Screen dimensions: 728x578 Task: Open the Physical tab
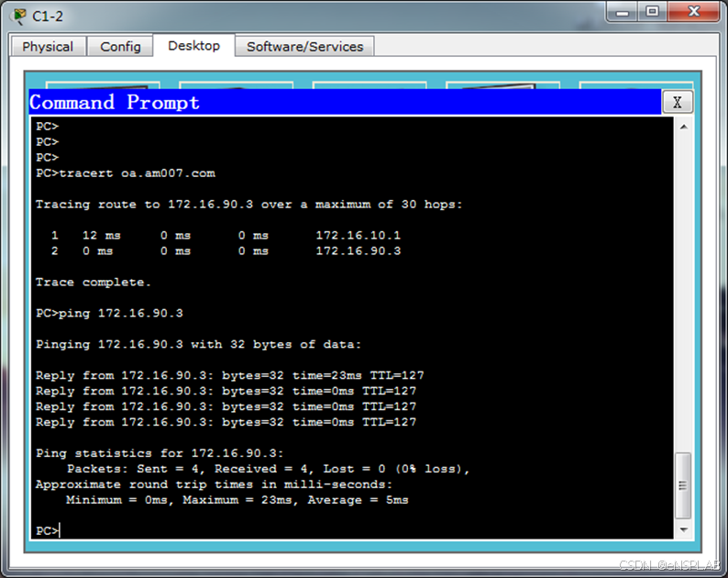(x=48, y=47)
